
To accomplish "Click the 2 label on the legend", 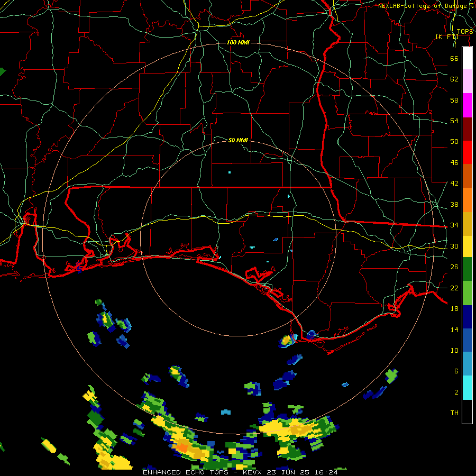I will [x=456, y=392].
